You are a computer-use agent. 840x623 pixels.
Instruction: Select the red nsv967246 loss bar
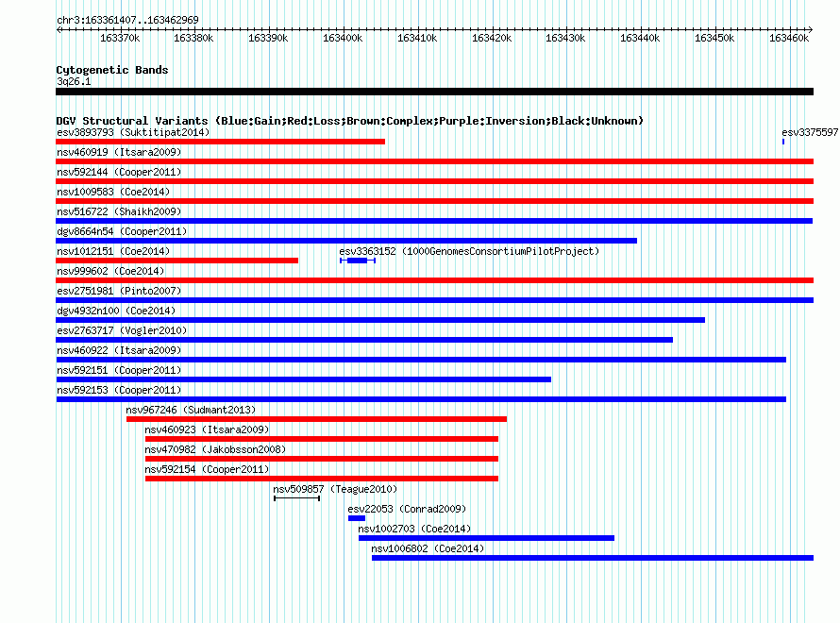point(316,419)
